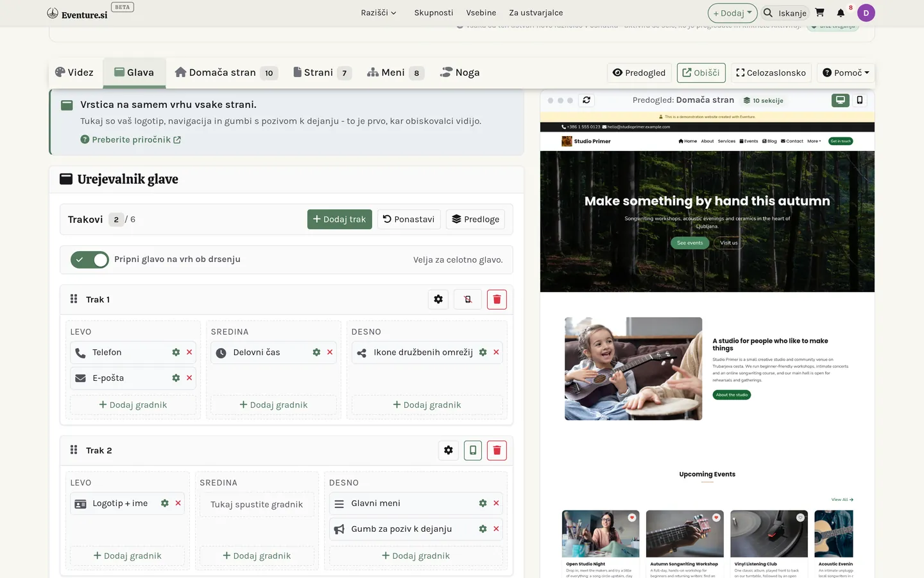Add block to Trak 1 LEVO column

tap(133, 405)
